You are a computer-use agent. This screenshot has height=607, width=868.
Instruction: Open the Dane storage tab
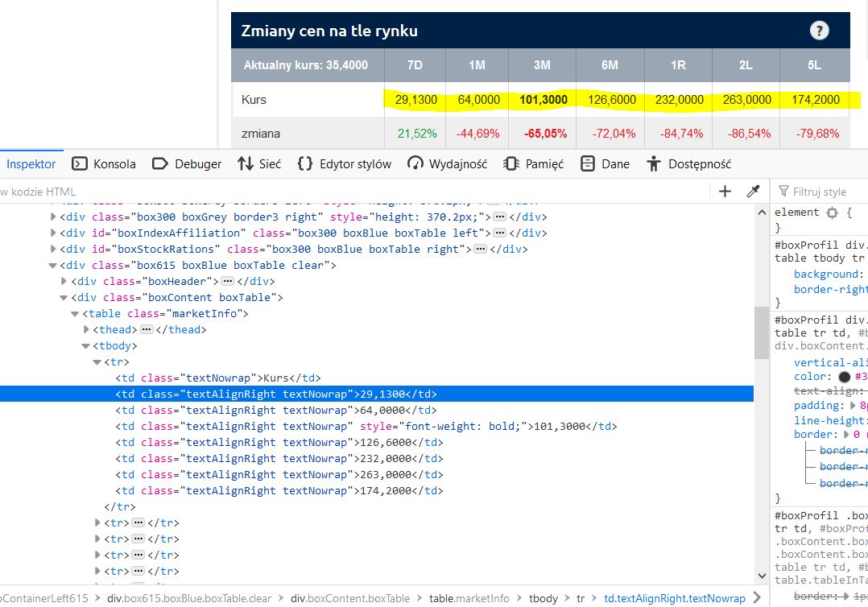click(605, 164)
